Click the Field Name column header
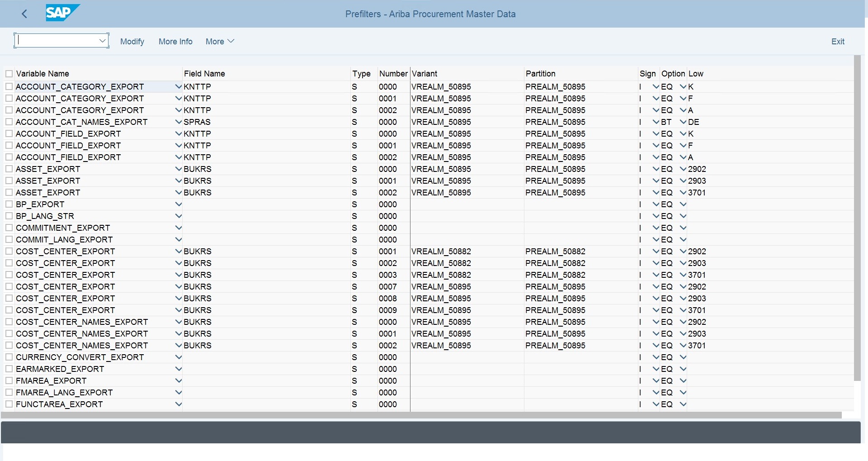Viewport: 868px width, 461px height. 204,74
